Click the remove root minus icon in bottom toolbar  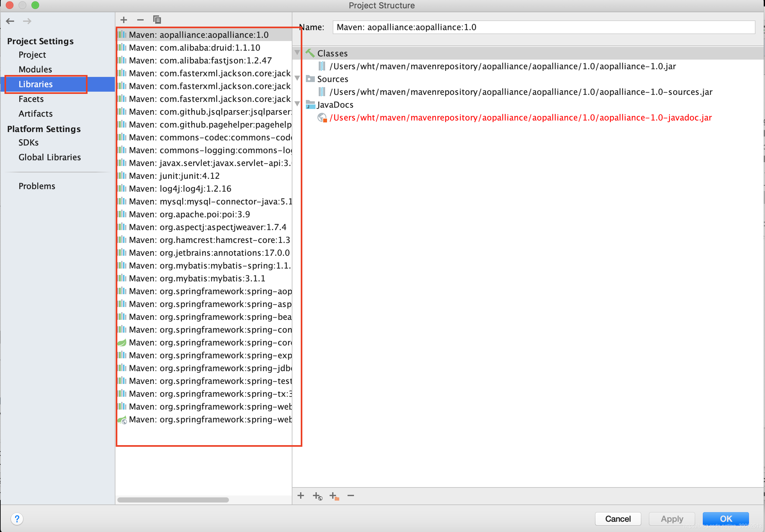pyautogui.click(x=350, y=496)
